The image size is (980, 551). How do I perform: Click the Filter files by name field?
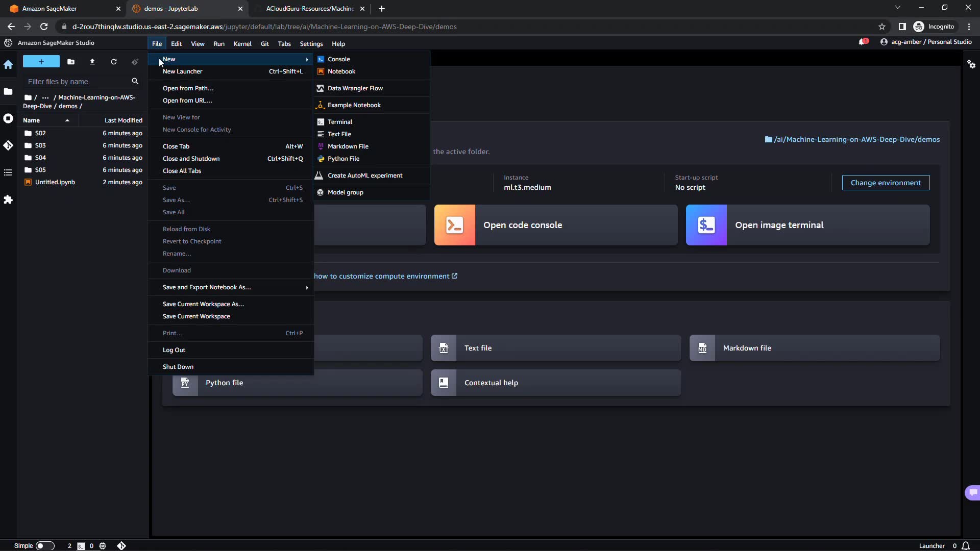pos(77,82)
